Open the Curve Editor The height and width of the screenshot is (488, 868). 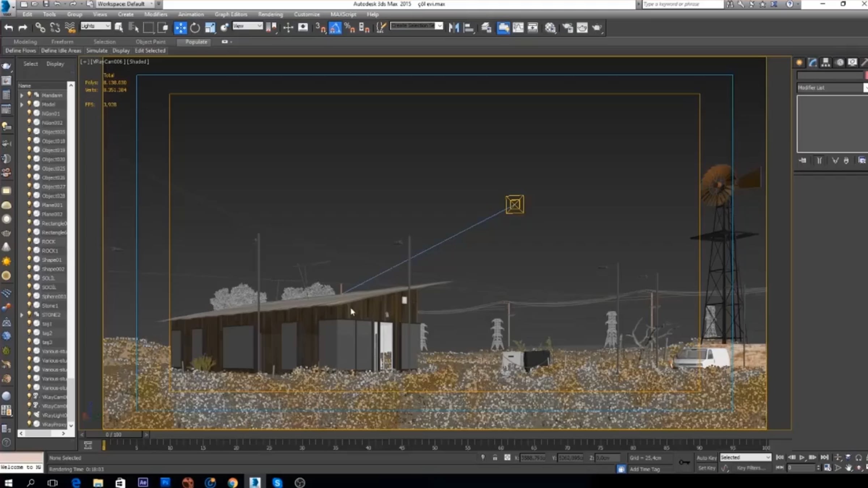[518, 27]
